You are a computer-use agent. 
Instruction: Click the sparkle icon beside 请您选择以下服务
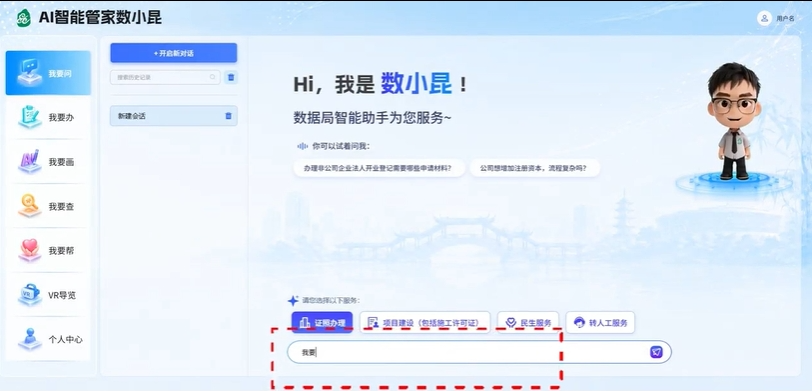coord(293,300)
